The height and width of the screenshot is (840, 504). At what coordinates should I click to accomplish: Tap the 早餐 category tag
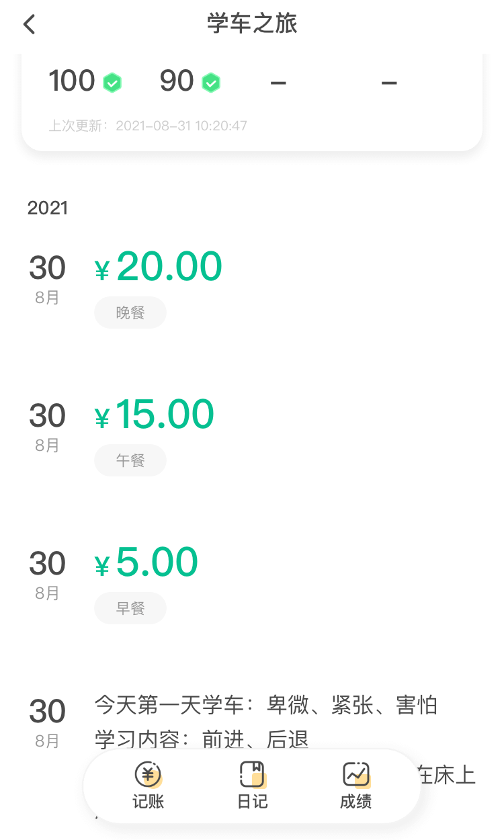130,608
